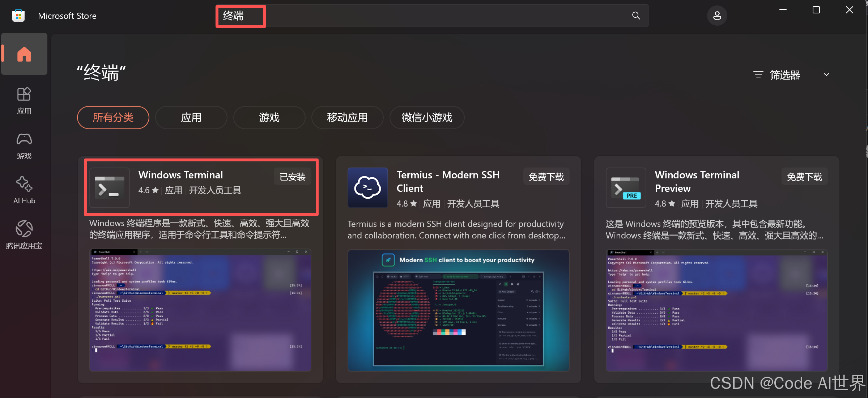Click 免费下载 for Termius SSH Client
Image resolution: width=868 pixels, height=398 pixels.
546,177
